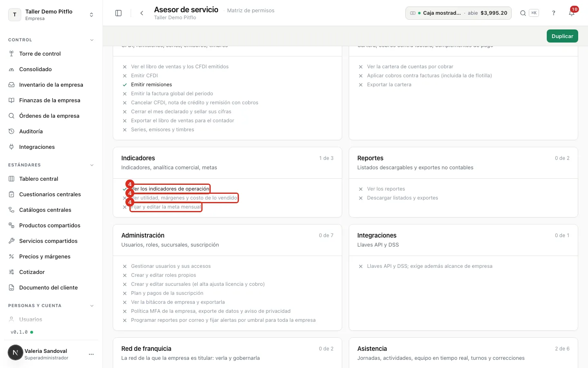Open the Taller Demo Pitflo company switcher
The width and height of the screenshot is (588, 368).
pyautogui.click(x=51, y=15)
